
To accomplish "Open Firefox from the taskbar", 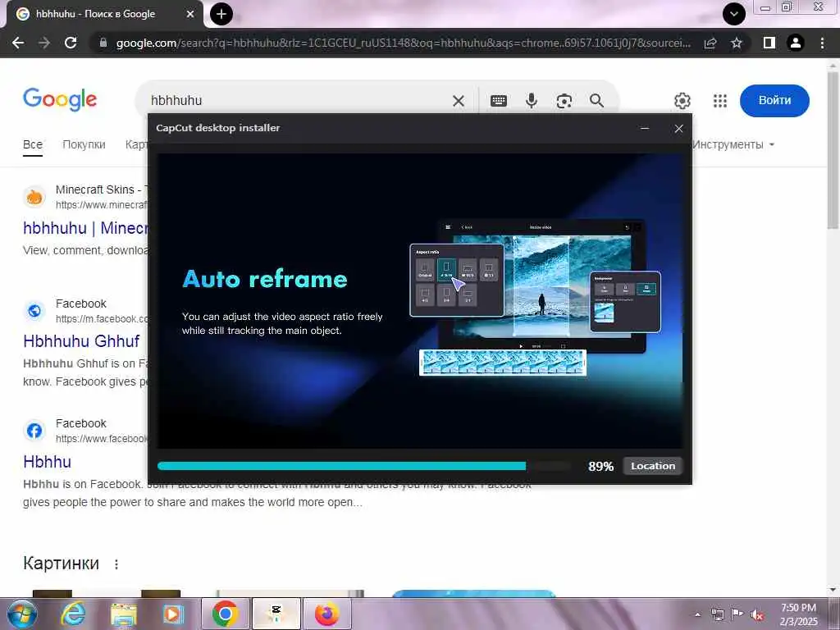I will (327, 614).
